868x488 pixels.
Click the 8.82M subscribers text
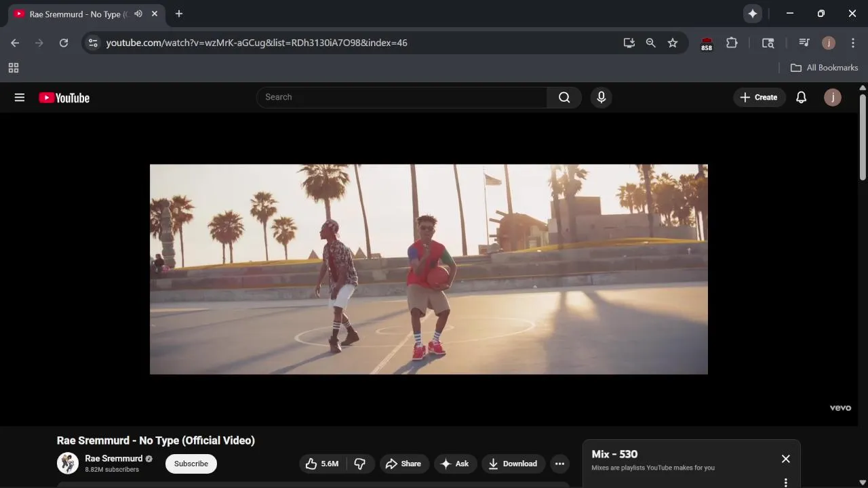coord(112,470)
